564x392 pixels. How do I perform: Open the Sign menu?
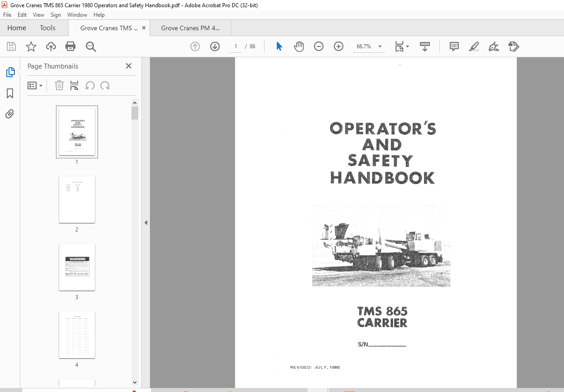tap(56, 15)
